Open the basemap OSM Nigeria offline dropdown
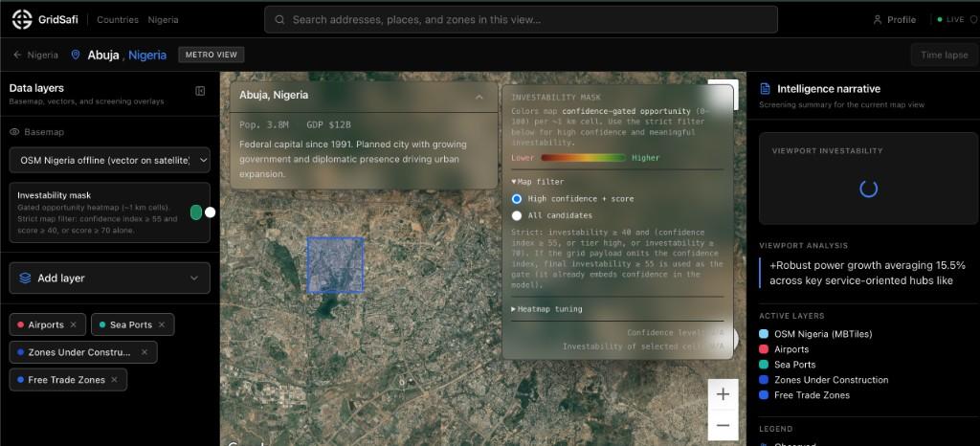Image resolution: width=980 pixels, height=446 pixels. (110, 160)
